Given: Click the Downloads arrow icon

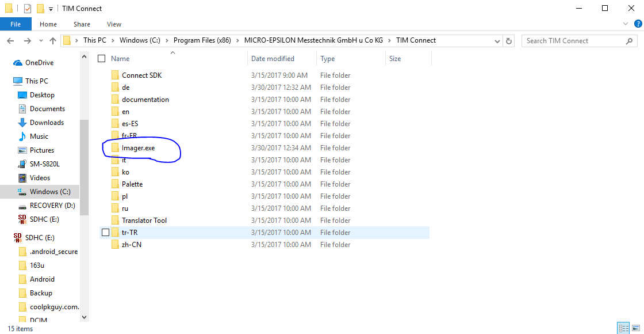Looking at the screenshot, I should click(22, 123).
